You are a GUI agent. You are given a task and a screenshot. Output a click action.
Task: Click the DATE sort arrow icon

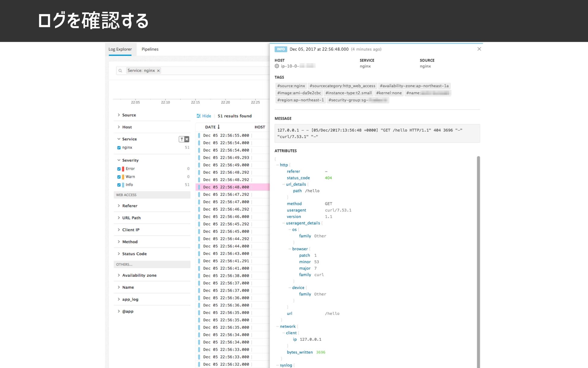[x=219, y=127]
